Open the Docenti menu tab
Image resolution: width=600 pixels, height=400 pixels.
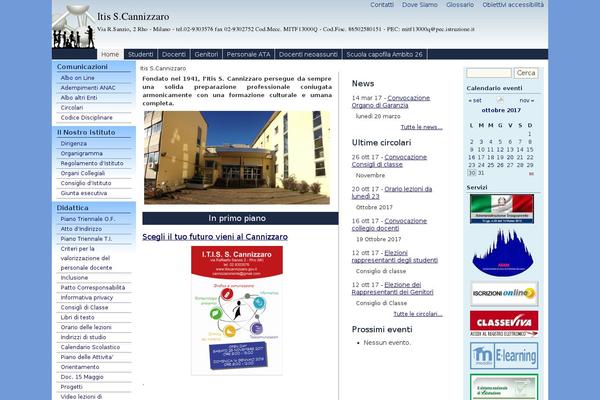(174, 54)
